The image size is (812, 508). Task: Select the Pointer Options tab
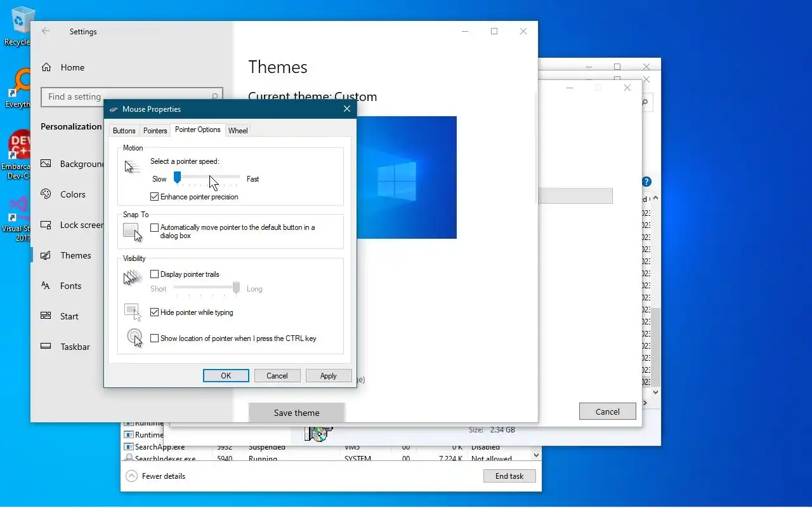(198, 130)
